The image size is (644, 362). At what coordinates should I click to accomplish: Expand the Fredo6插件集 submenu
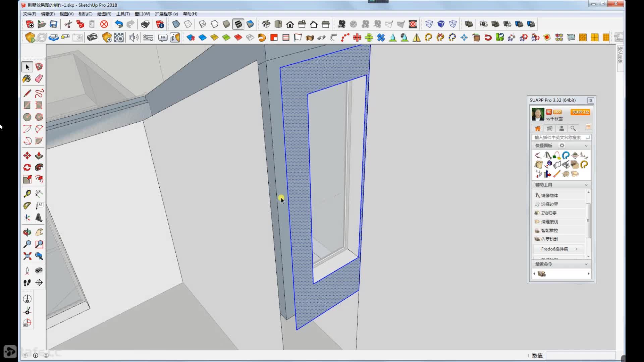pyautogui.click(x=559, y=249)
